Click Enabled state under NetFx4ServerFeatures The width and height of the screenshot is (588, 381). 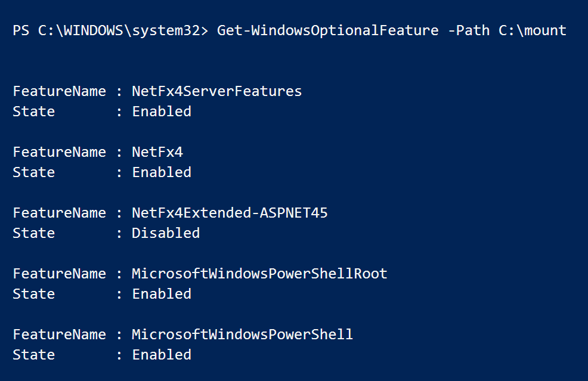coord(162,111)
